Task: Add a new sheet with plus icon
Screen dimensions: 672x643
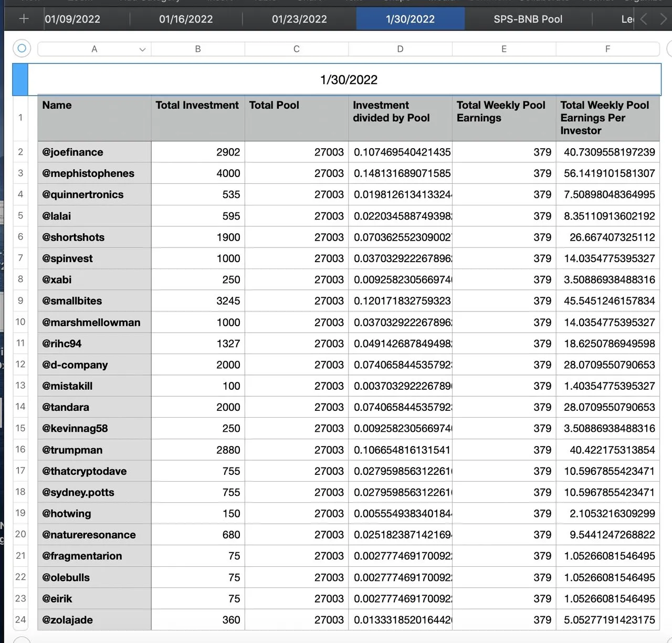Action: tap(24, 19)
